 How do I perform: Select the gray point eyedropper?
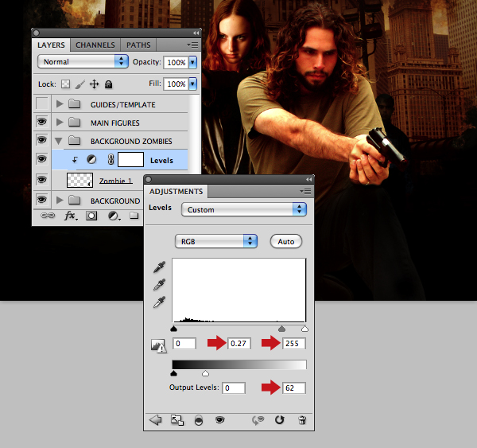[160, 284]
